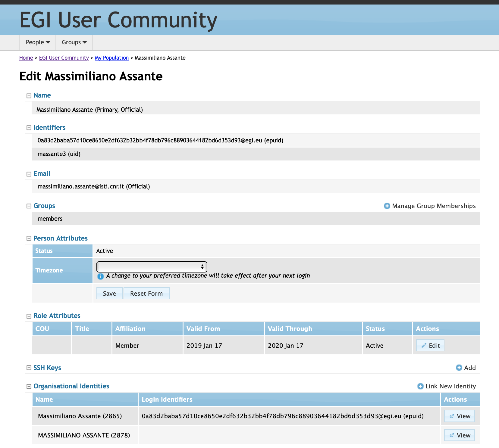Click the plus icon to add SSH key
Viewport: 499px width, 448px height.
click(x=459, y=368)
